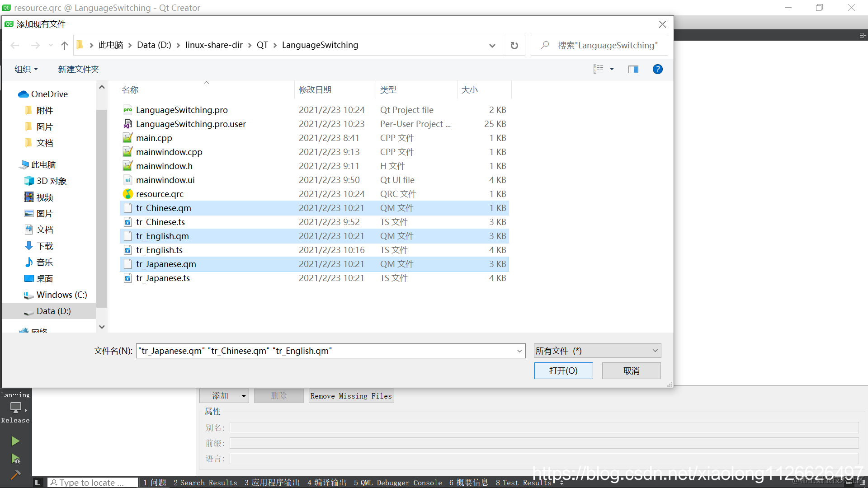Screen dimensions: 868x488
Task: Change view layout icon
Action: click(599, 69)
